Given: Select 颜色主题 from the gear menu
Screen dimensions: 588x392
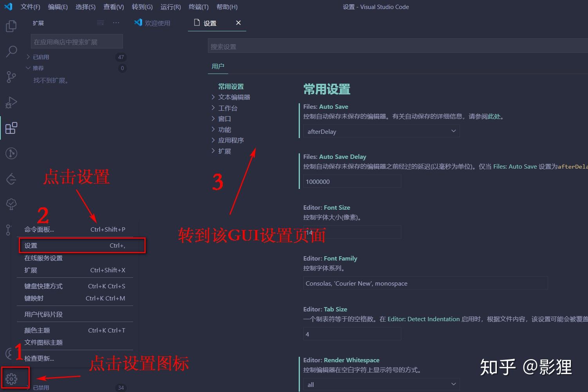Looking at the screenshot, I should 37,330.
